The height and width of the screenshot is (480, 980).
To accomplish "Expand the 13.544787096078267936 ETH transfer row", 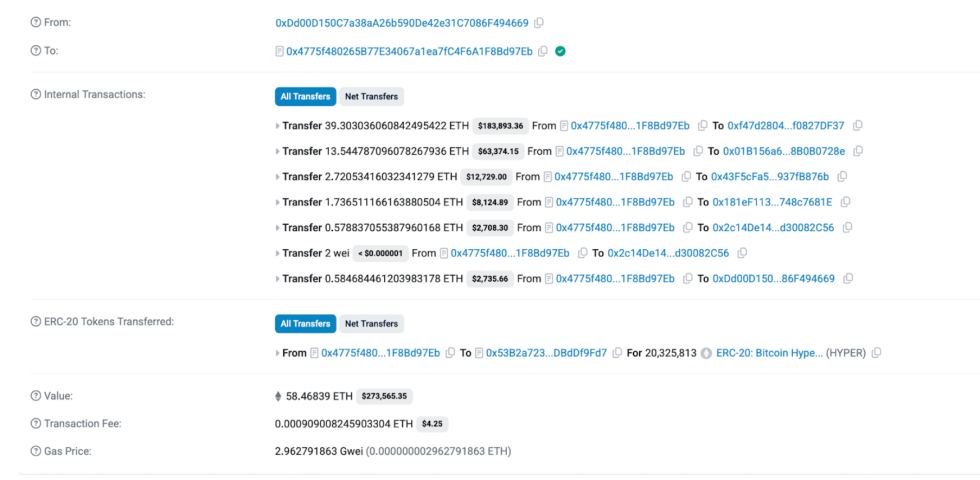I will [x=278, y=151].
